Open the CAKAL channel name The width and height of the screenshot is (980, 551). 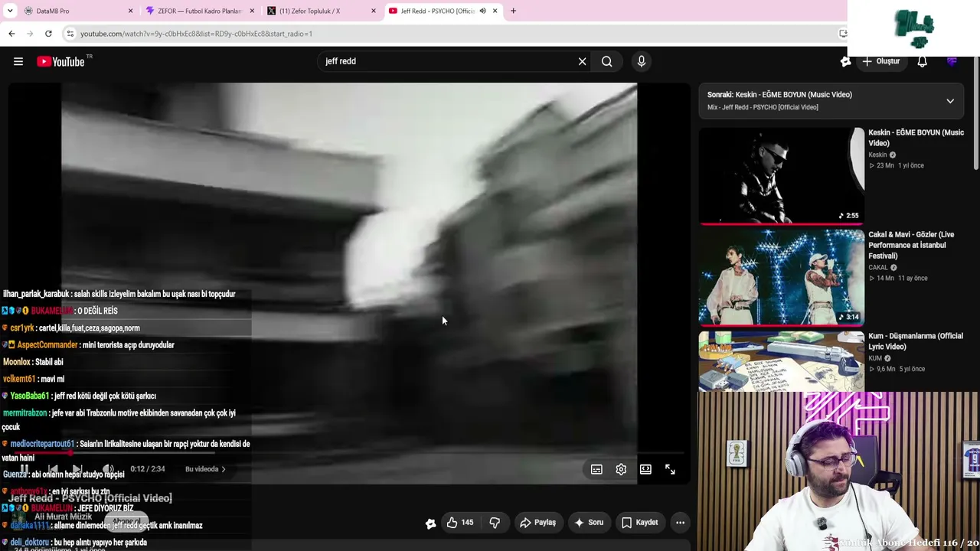[878, 268]
